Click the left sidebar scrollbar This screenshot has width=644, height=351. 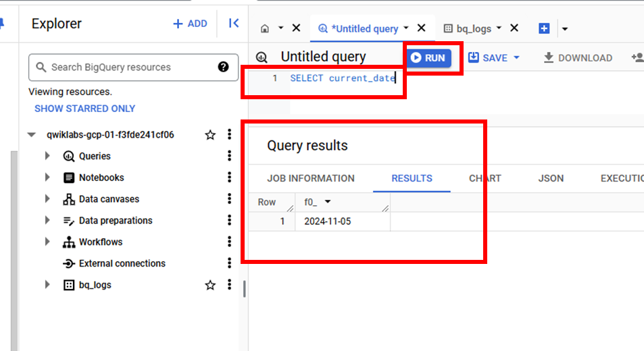coord(14,250)
